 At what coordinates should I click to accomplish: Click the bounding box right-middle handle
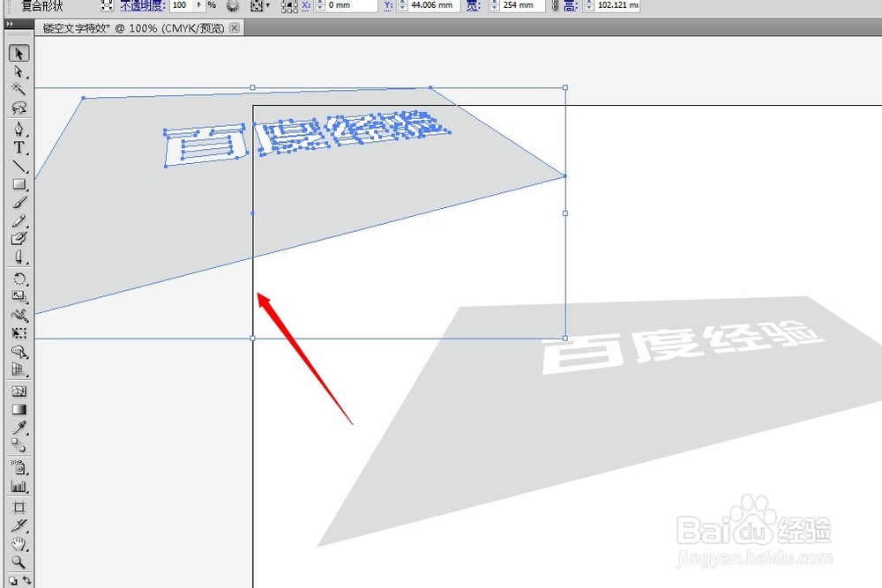click(565, 213)
